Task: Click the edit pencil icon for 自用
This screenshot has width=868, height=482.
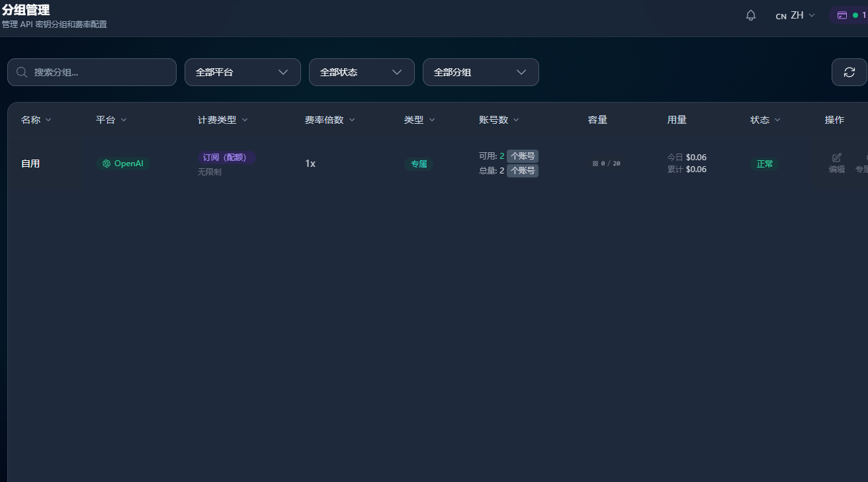Action: click(837, 158)
